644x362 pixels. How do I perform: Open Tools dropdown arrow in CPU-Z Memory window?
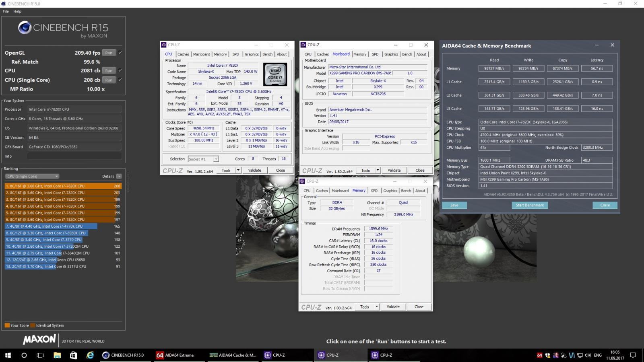[x=377, y=306]
